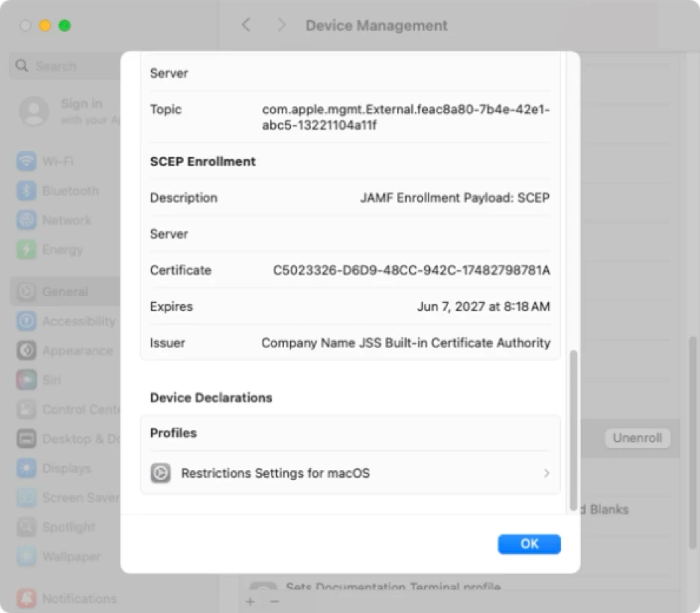
Task: Click the certificate ID C5023326-D6D9 value
Action: [411, 271]
